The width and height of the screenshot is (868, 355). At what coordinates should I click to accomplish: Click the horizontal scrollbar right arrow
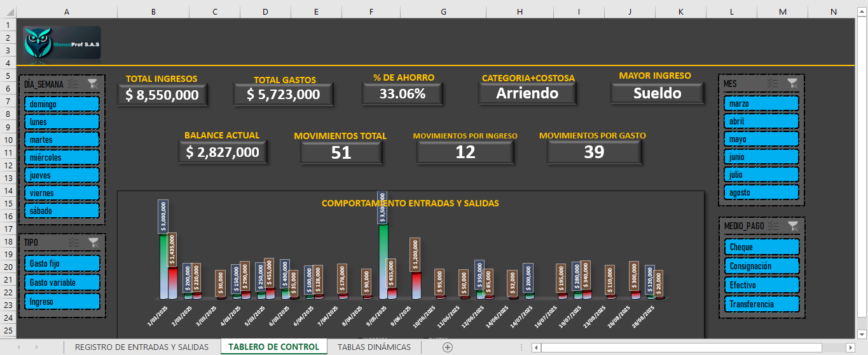click(850, 347)
